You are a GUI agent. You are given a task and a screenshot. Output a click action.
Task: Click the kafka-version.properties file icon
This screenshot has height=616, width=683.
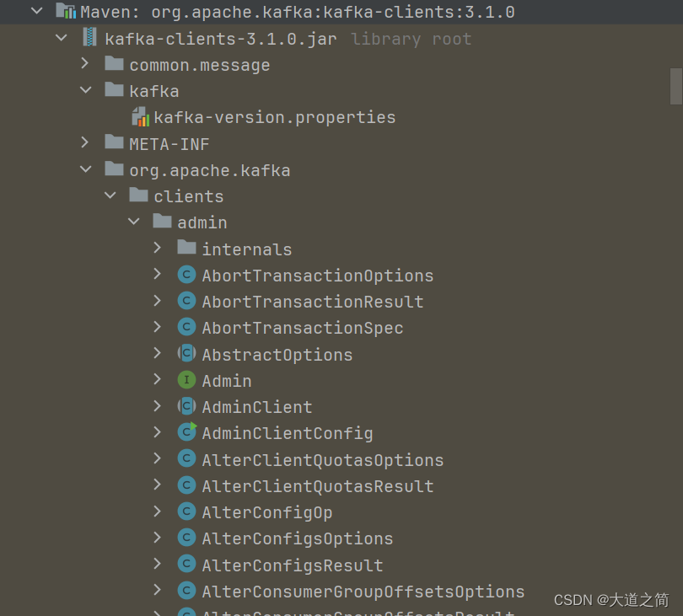click(x=141, y=116)
